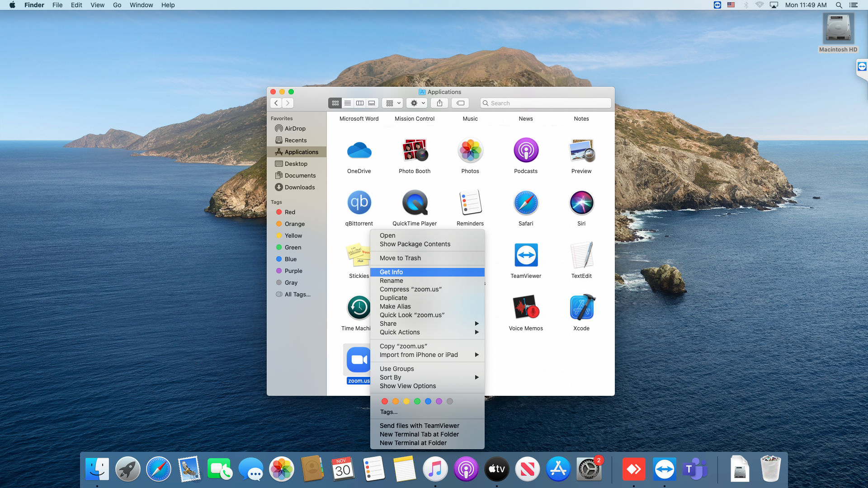868x488 pixels.
Task: Select the Podcasts app icon in Finder
Action: click(x=526, y=151)
